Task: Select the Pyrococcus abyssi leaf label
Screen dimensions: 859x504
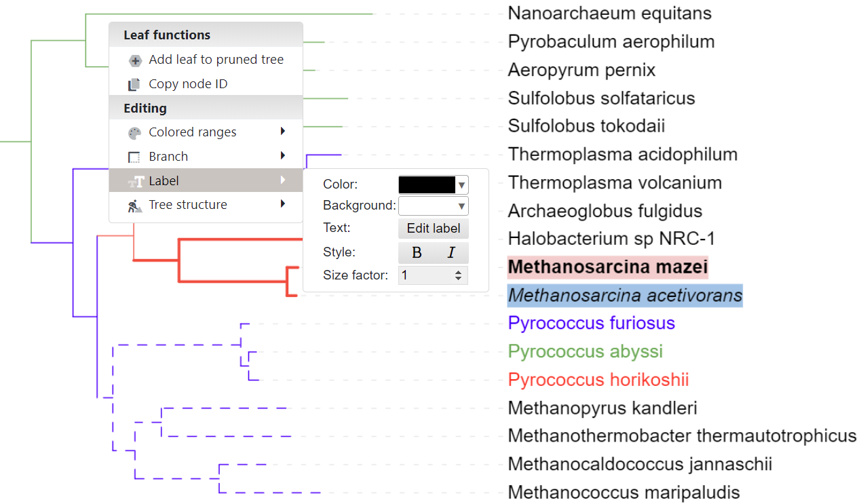Action: pyautogui.click(x=585, y=351)
